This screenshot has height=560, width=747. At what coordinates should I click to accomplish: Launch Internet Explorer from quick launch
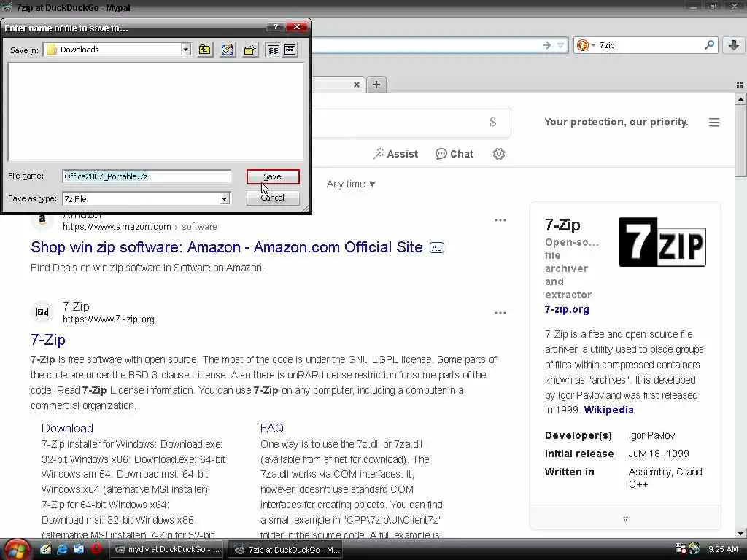pos(62,549)
